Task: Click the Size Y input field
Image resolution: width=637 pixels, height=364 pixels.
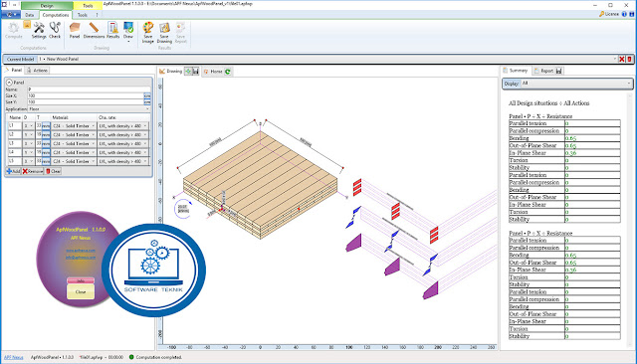Action: [x=86, y=102]
